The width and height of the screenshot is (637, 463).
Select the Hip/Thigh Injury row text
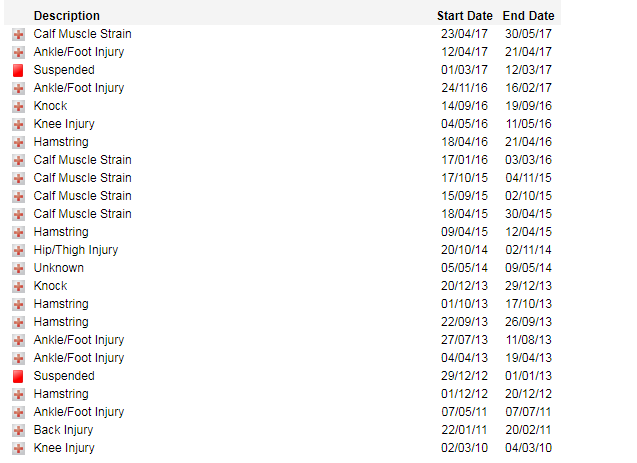[75, 250]
